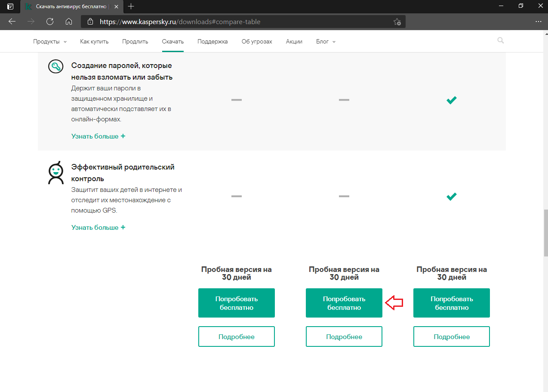
Task: Open the Акции menu item
Action: tap(294, 41)
